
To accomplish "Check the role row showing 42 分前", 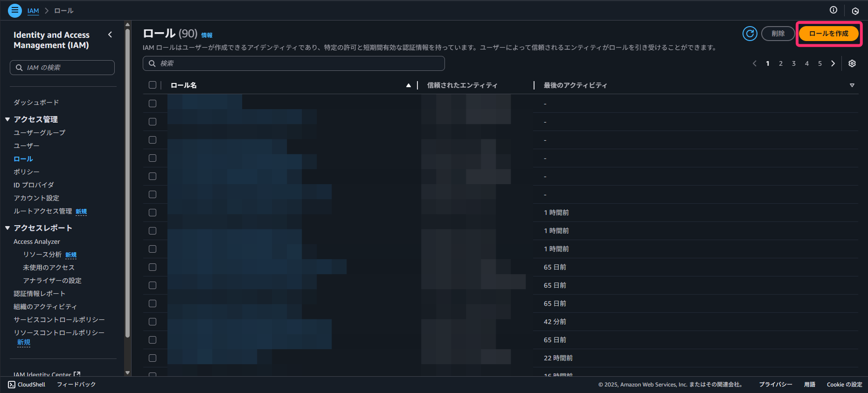I will click(x=153, y=322).
